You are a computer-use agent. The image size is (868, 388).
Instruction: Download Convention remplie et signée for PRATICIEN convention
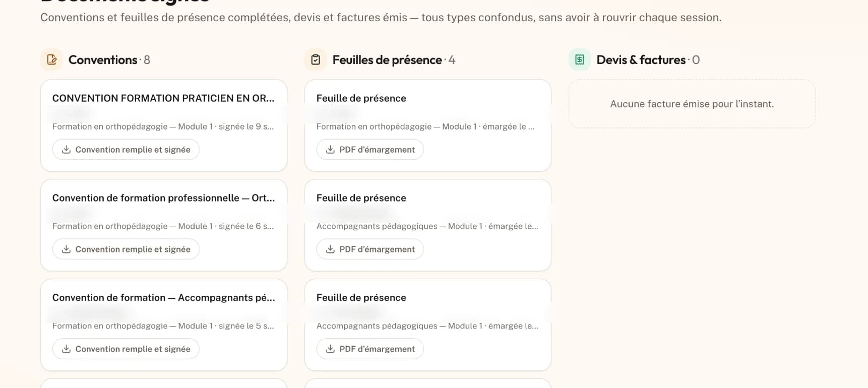(x=126, y=150)
